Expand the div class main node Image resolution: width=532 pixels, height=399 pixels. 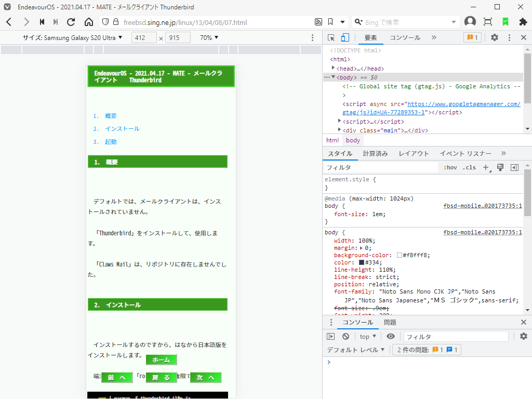tap(339, 129)
